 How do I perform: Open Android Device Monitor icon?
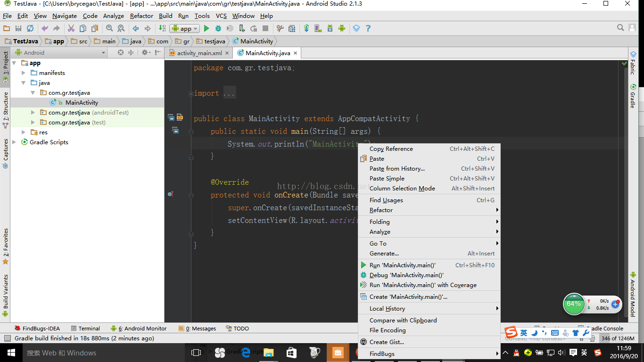click(x=342, y=28)
